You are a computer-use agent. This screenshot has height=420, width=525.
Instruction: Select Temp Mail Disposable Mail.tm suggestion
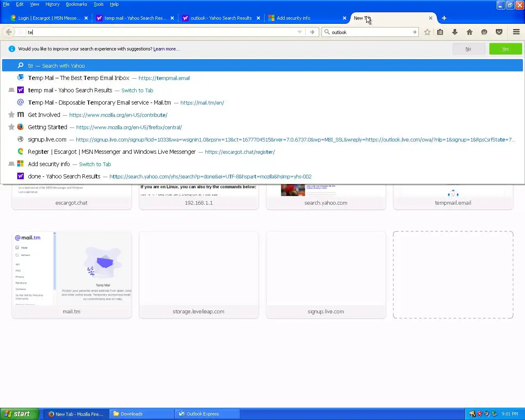pyautogui.click(x=262, y=103)
